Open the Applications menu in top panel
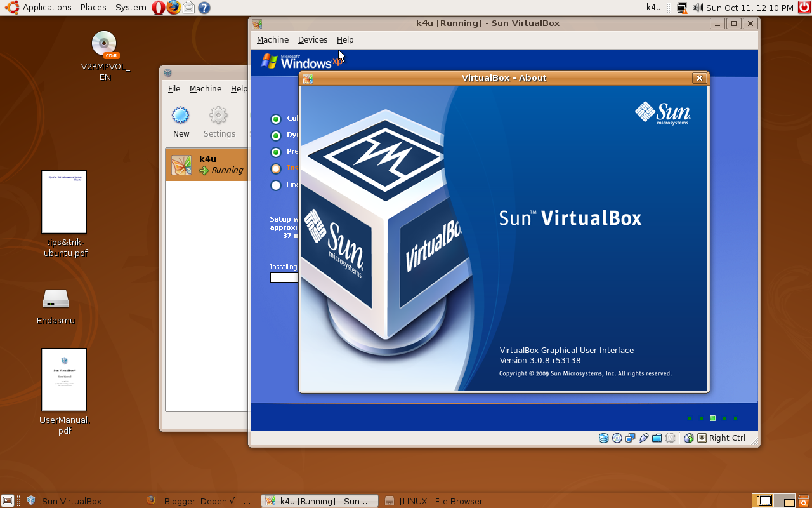 point(39,8)
